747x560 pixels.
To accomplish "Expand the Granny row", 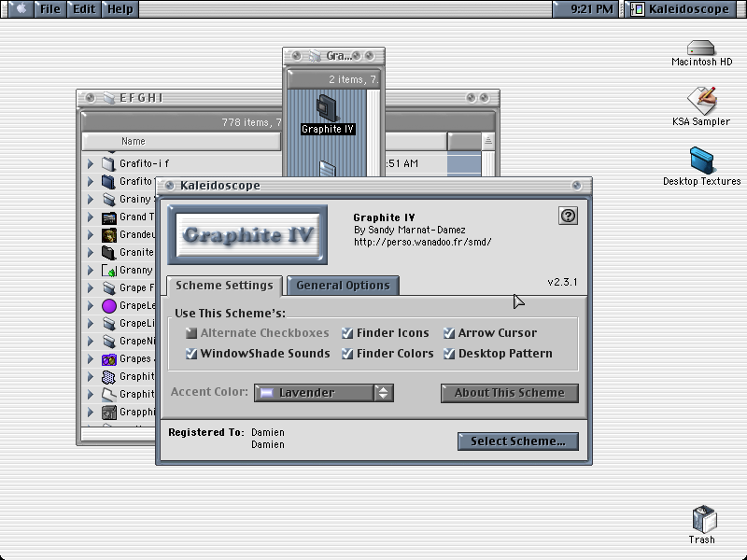I will coord(91,271).
